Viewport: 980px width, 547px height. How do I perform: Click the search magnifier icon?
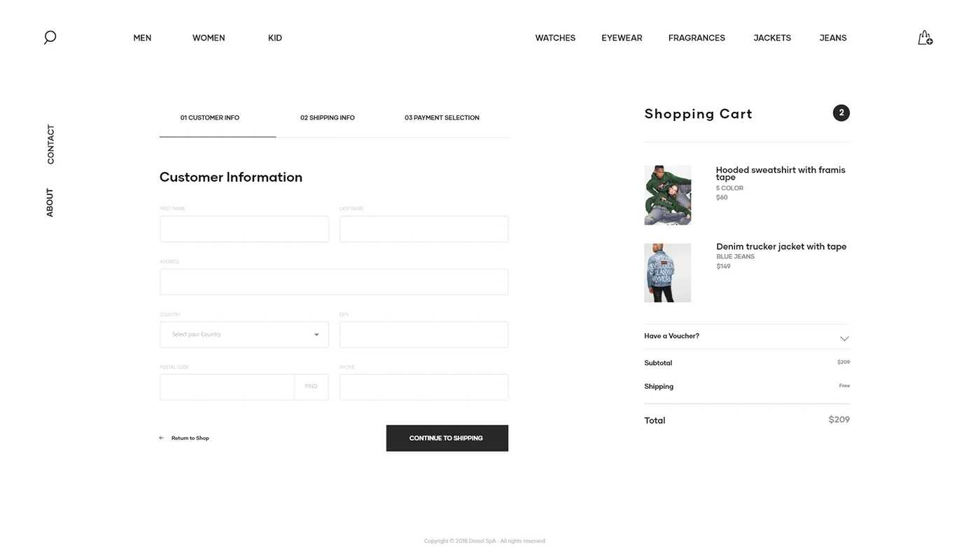(50, 37)
